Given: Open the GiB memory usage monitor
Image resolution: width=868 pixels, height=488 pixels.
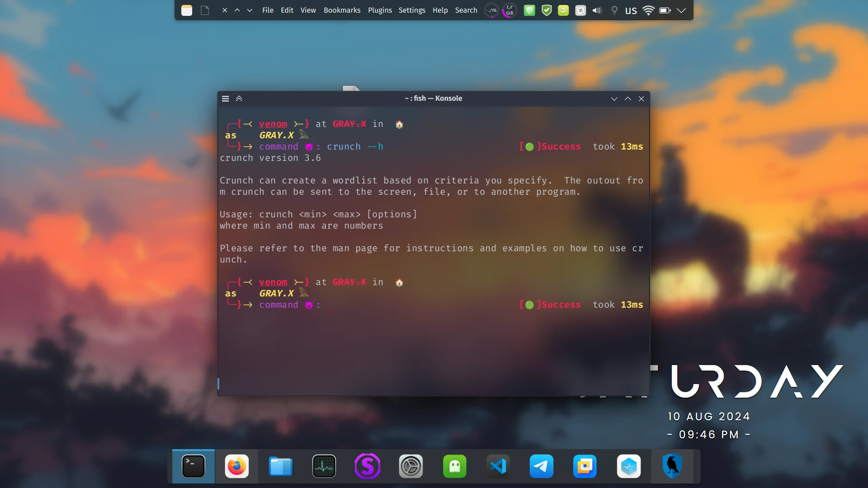Looking at the screenshot, I should click(x=509, y=10).
